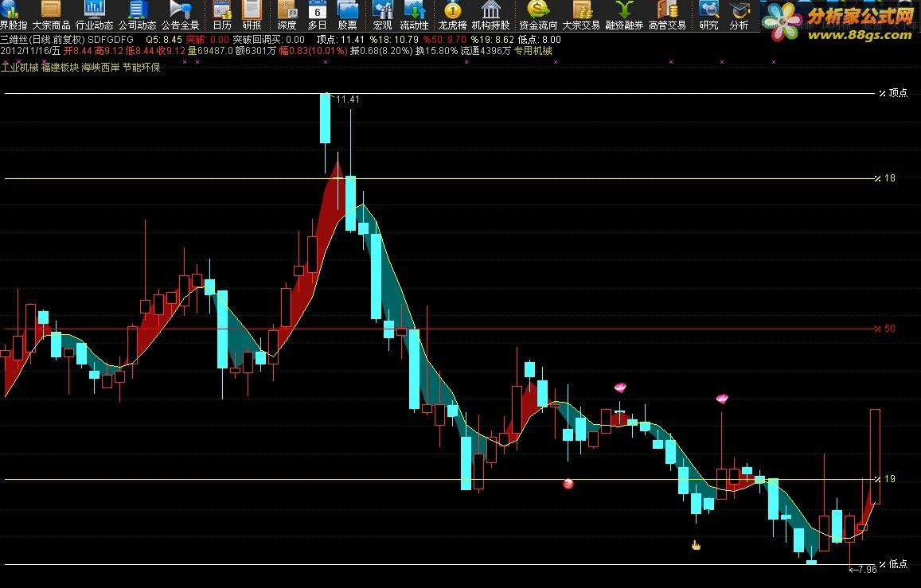
Task: Click the 突破回调买: 0.00 indicator value
Action: pos(269,40)
